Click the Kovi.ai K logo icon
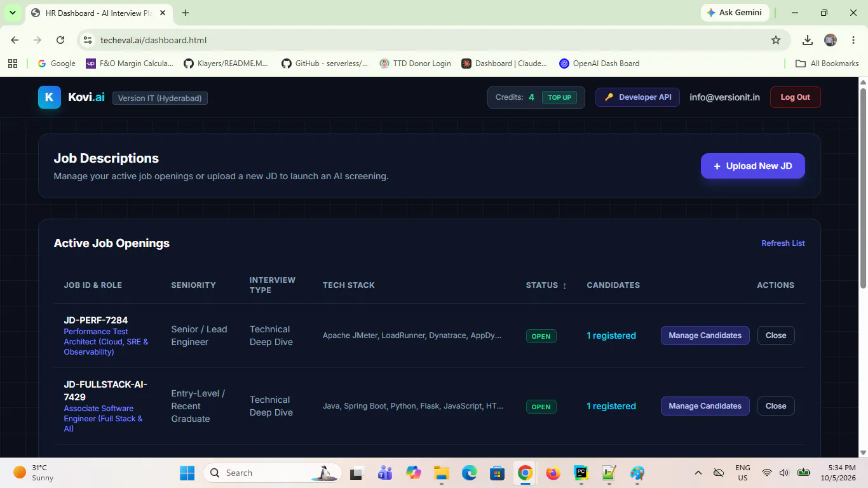 click(x=50, y=97)
